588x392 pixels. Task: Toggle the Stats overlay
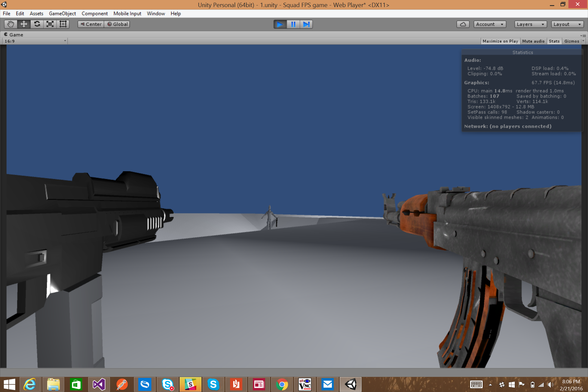[x=554, y=41]
